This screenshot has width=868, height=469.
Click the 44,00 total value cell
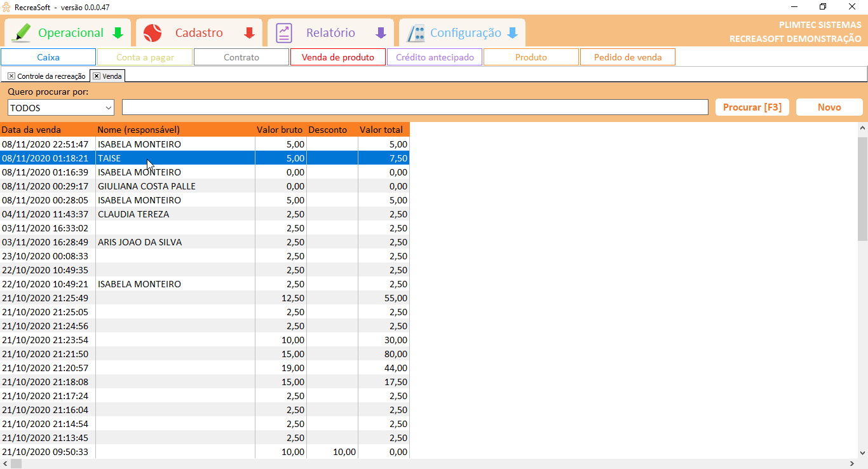(x=384, y=368)
